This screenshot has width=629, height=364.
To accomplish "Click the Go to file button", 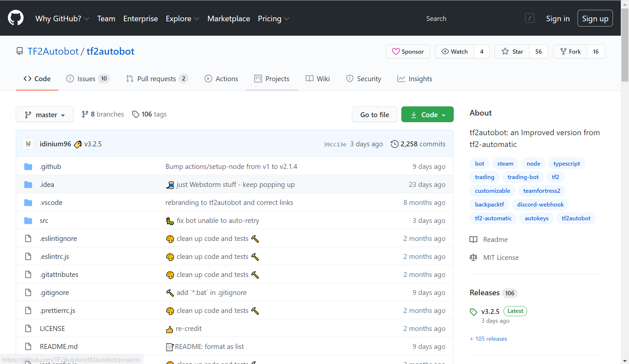I will pyautogui.click(x=374, y=115).
